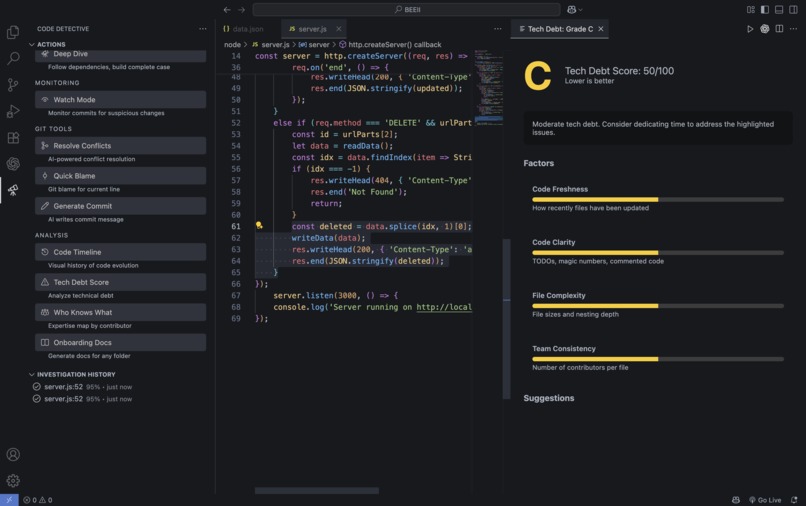The height and width of the screenshot is (506, 806).
Task: Click the BEEII command center search field
Action: coord(406,9)
